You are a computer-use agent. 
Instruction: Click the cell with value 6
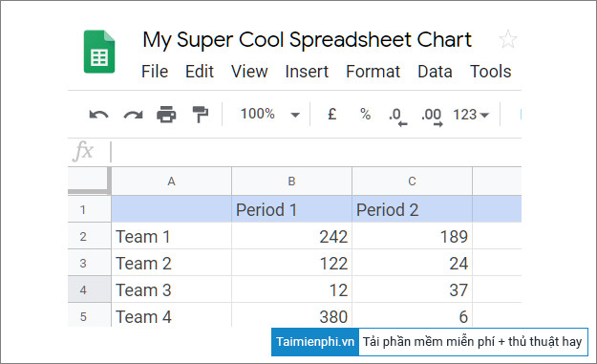click(x=412, y=315)
